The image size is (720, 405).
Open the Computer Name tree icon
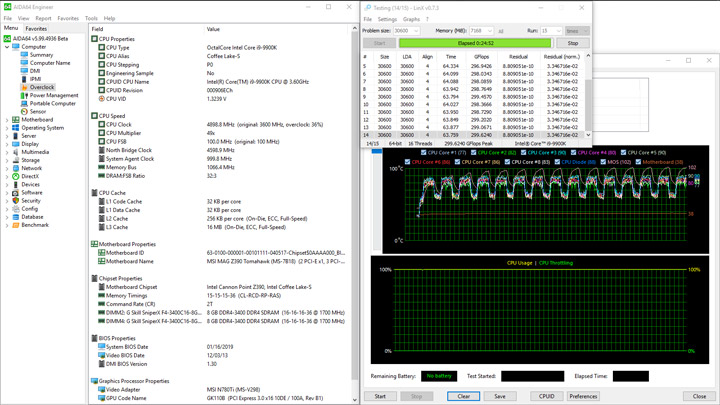click(24, 63)
